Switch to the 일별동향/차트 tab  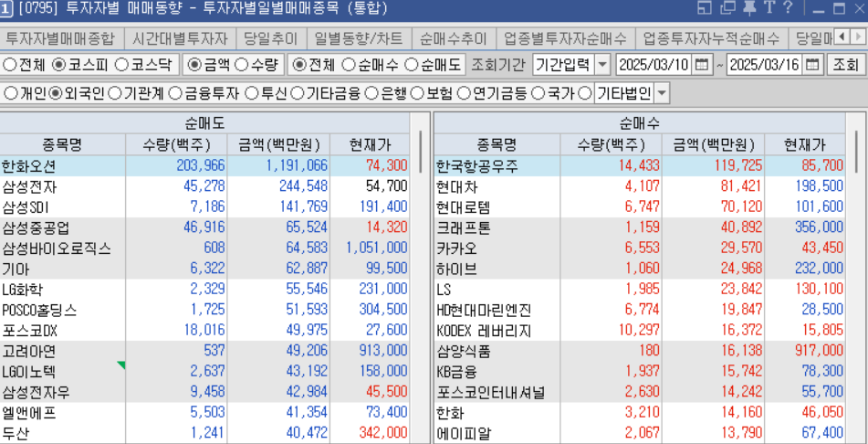point(360,38)
